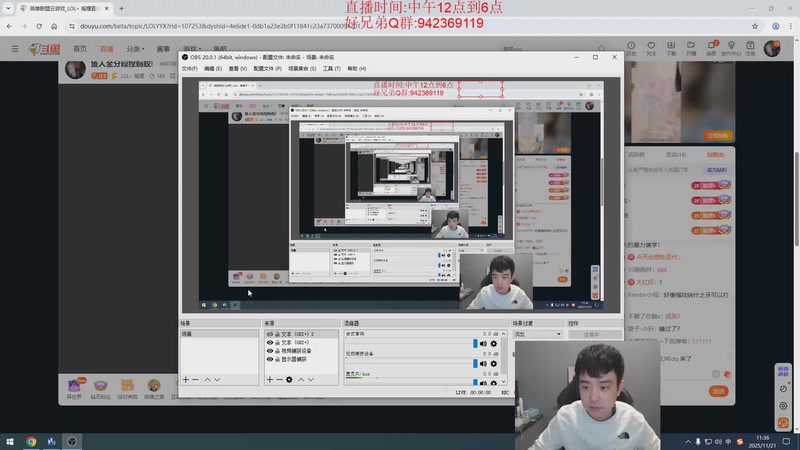Mute the second mixer channel speaker icon
Image resolution: width=800 pixels, height=450 pixels.
click(483, 364)
